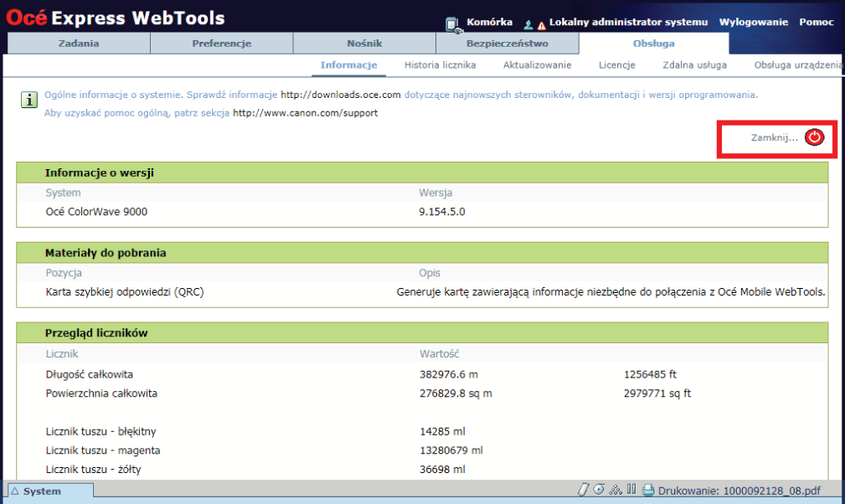The image size is (845, 504).
Task: Click the red power icon next to Zamknij
Action: (x=814, y=137)
